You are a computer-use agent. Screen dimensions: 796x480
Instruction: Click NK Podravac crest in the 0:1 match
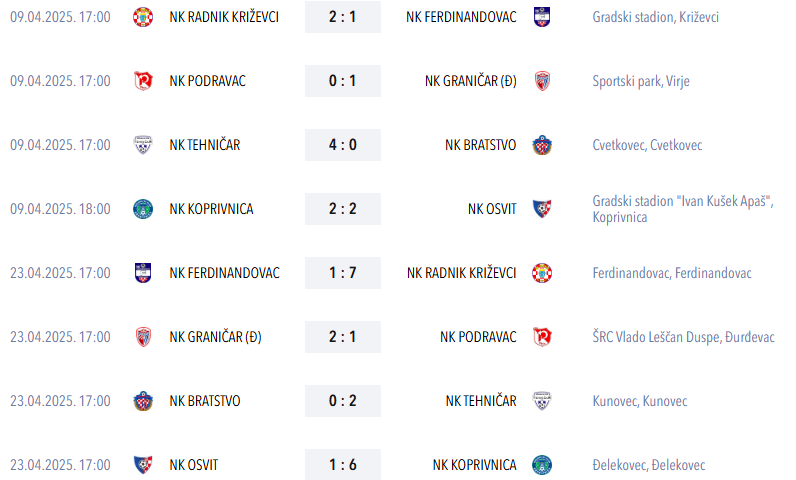(143, 81)
